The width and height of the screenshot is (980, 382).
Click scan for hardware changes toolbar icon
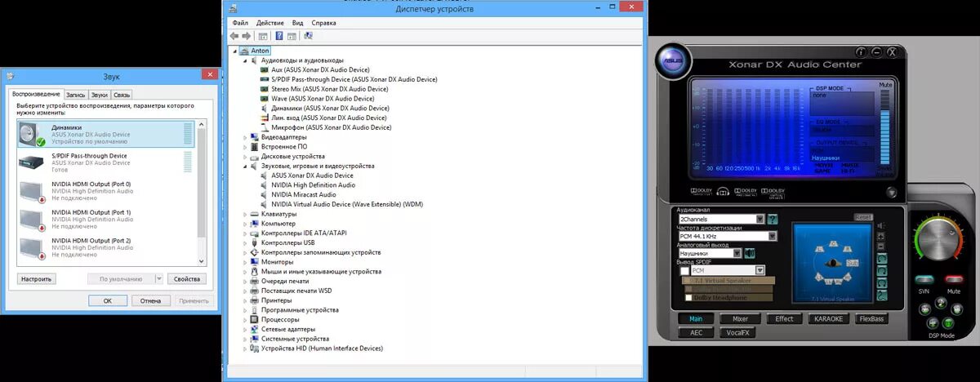(x=308, y=36)
